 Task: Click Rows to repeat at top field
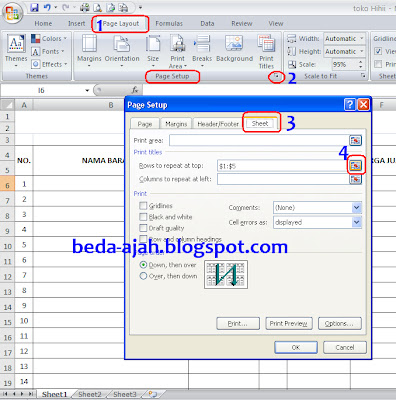282,166
